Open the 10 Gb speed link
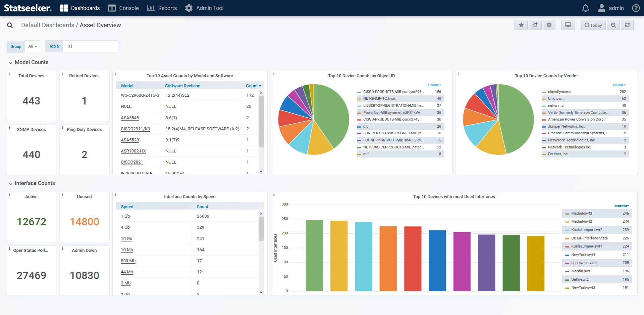644x315 pixels. click(126, 239)
